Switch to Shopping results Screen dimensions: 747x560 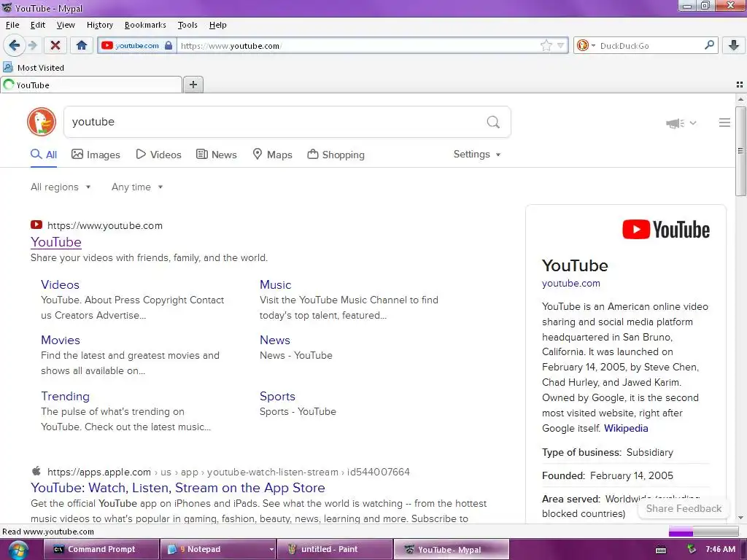tap(336, 155)
